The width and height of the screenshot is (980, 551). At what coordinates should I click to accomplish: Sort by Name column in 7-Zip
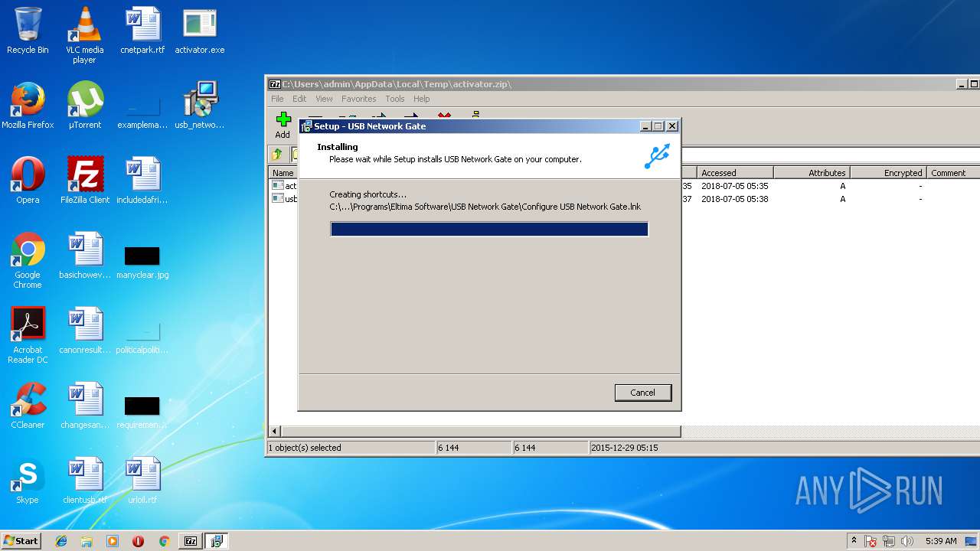284,173
